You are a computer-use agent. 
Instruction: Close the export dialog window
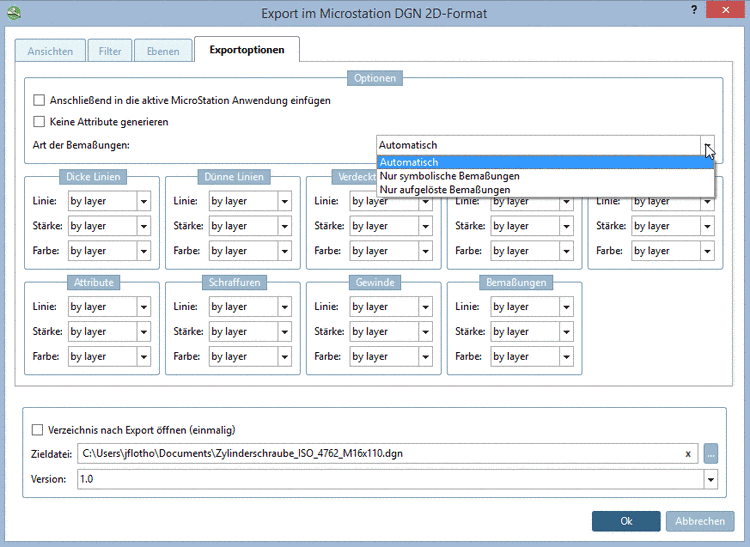[726, 10]
